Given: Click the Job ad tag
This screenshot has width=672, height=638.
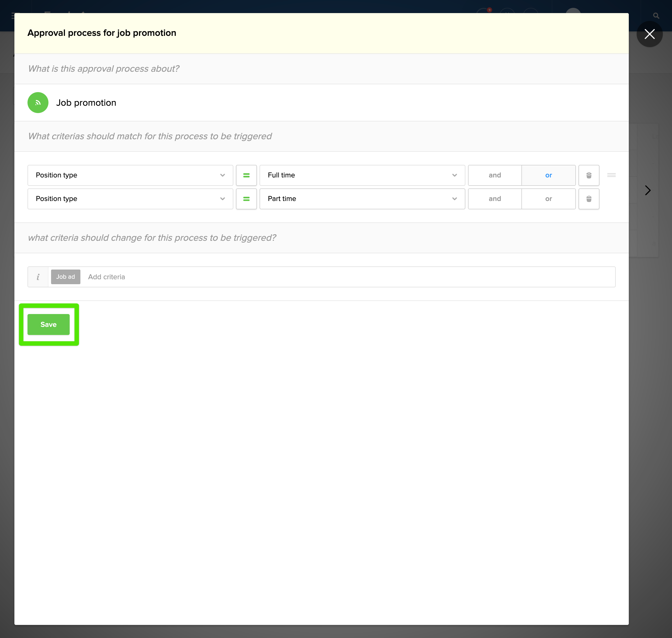Looking at the screenshot, I should [65, 277].
